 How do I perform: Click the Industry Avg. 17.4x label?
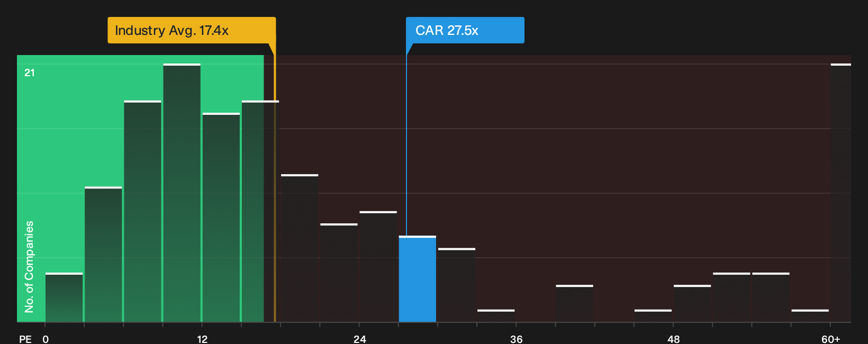coord(192,30)
